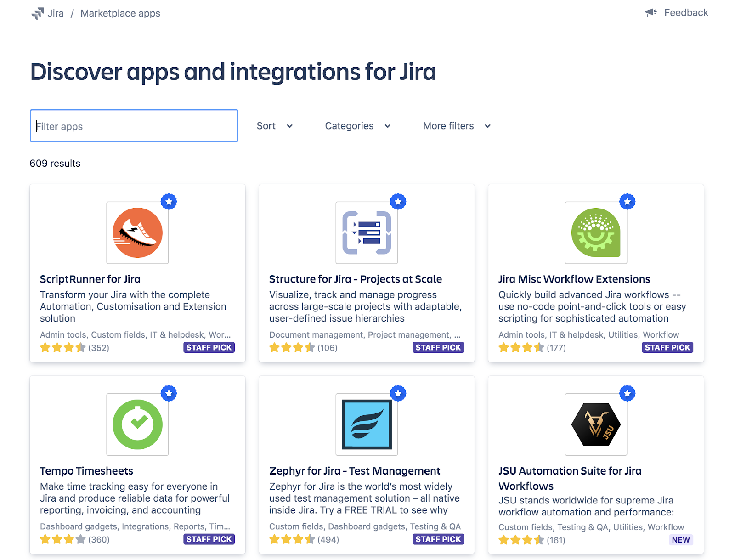The height and width of the screenshot is (560, 735).
Task: Expand the Categories dropdown
Action: [358, 126]
